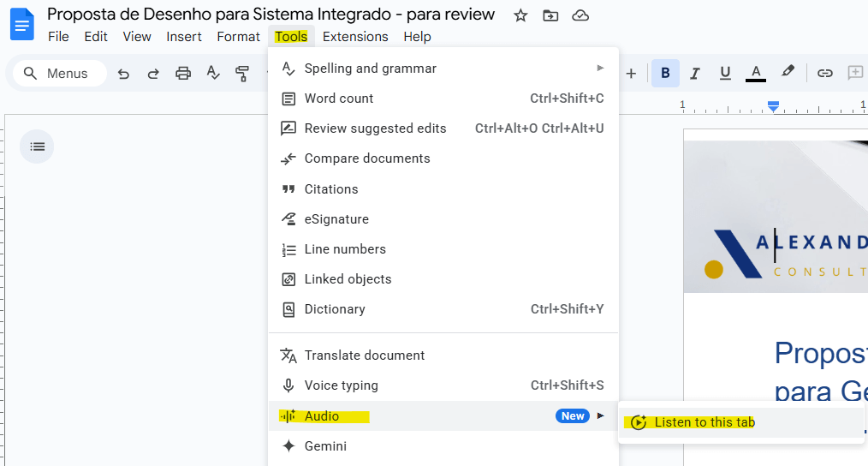Viewport: 868px width, 466px height.
Task: Star this document
Action: [520, 15]
